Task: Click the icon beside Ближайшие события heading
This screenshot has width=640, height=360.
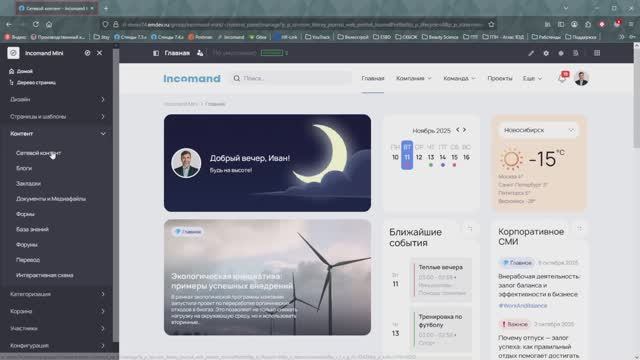Action: 469,229
